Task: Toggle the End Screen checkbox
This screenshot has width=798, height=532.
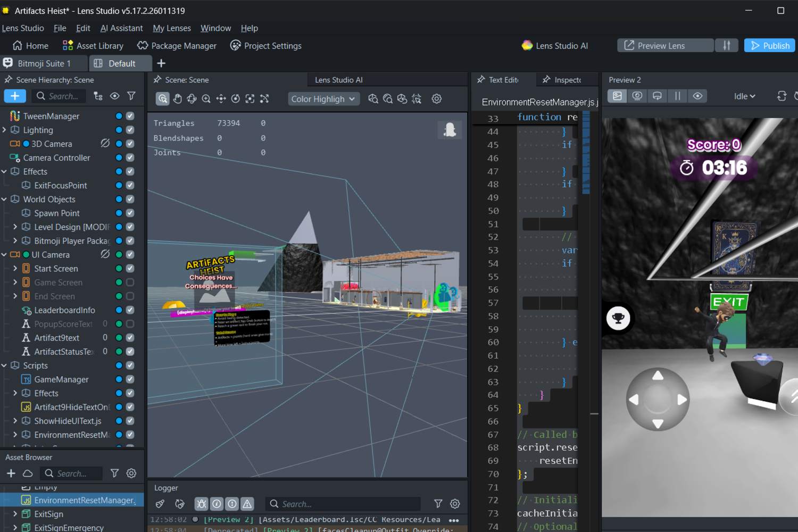Action: [x=130, y=296]
